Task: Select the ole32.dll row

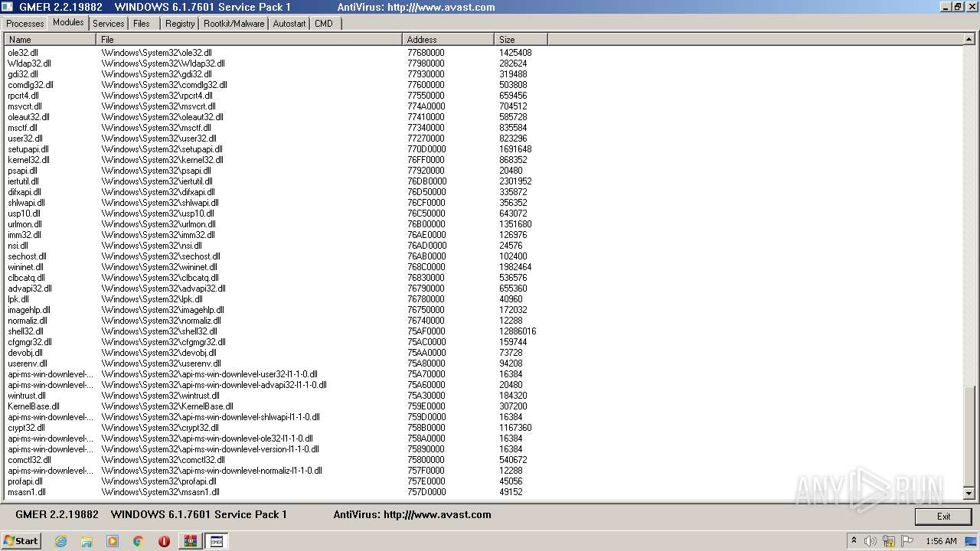Action: (482, 53)
